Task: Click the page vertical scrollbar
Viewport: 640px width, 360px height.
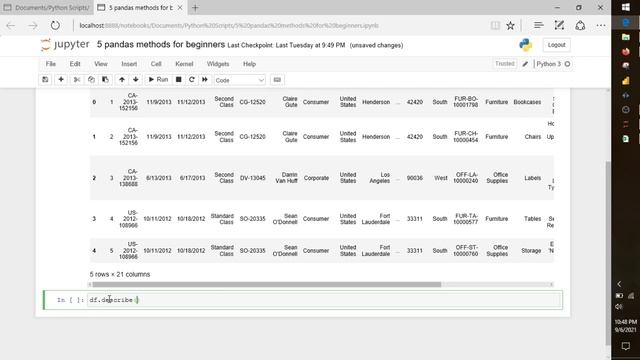Action: pos(608,253)
